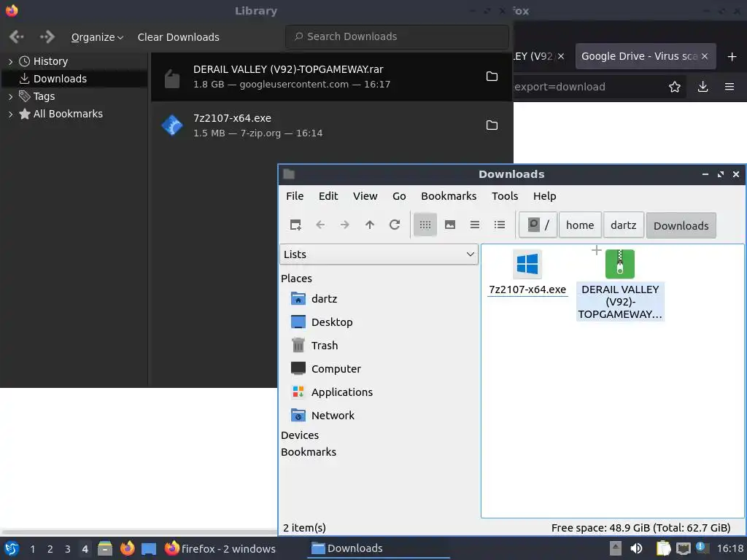Image resolution: width=747 pixels, height=560 pixels.
Task: Open the Bookmarks menu in file manager
Action: (449, 196)
